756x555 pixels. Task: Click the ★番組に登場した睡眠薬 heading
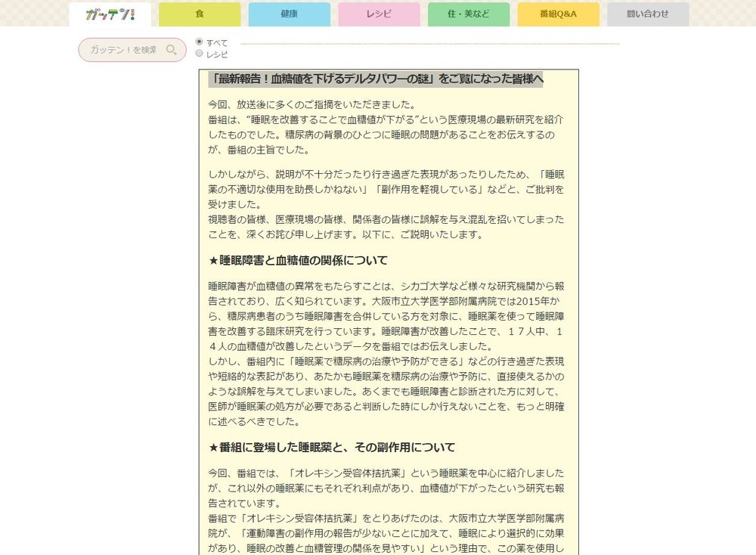(332, 447)
